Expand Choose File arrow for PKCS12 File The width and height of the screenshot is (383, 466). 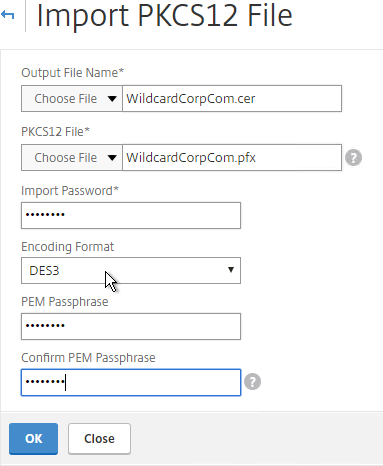112,158
